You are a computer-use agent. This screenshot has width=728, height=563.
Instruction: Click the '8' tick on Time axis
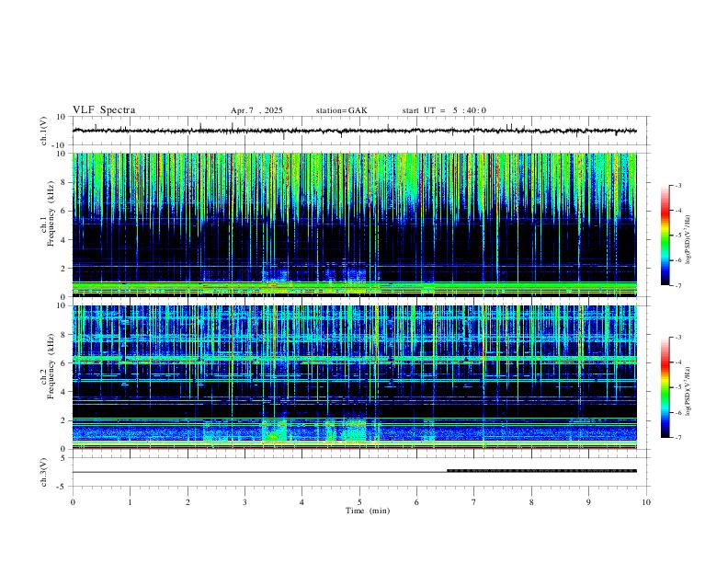[x=531, y=501]
